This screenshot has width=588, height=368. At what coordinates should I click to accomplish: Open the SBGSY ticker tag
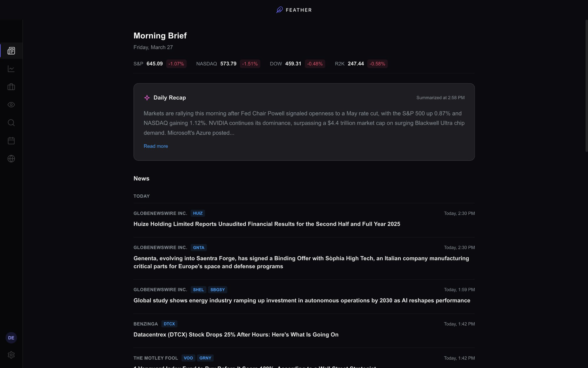click(218, 289)
